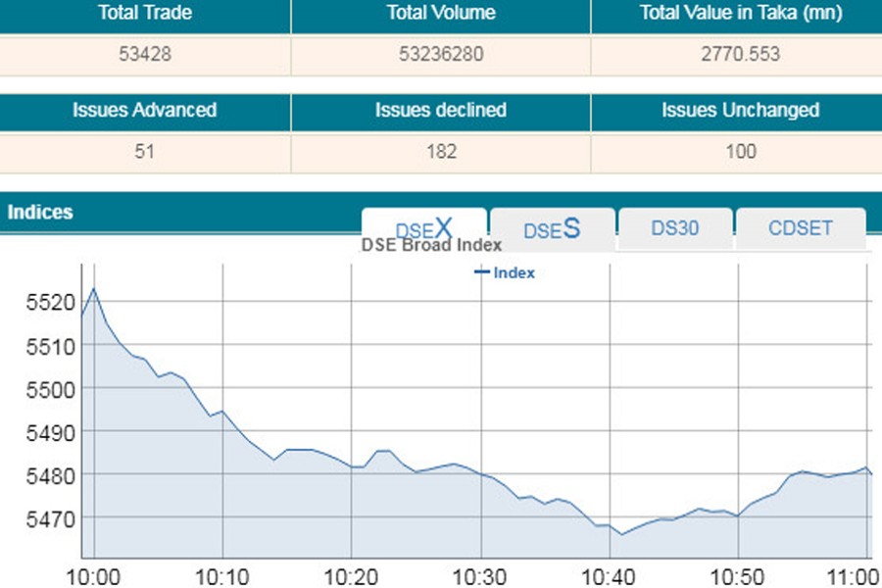The width and height of the screenshot is (882, 588).
Task: Click the issues declined count 182
Action: pos(440,152)
